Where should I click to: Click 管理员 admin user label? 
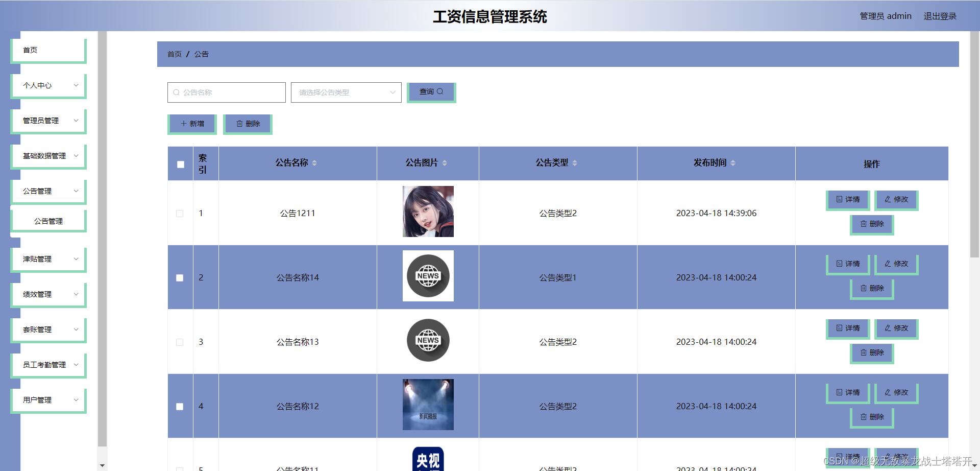pyautogui.click(x=886, y=16)
